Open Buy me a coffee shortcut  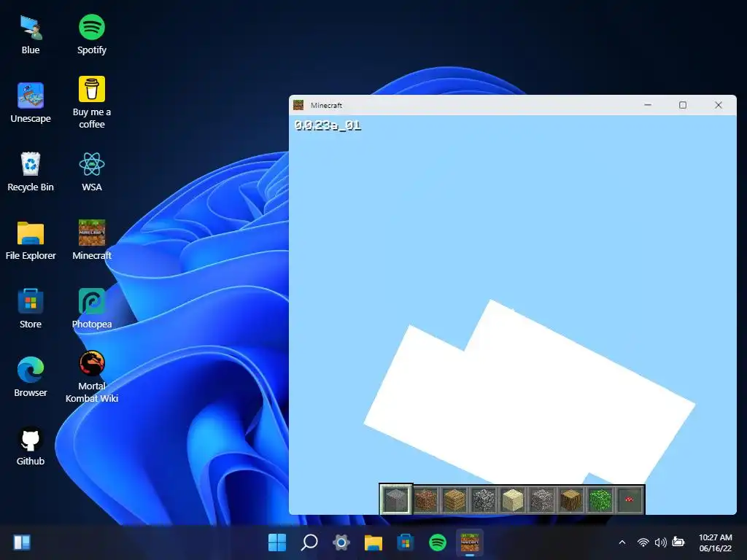pyautogui.click(x=91, y=102)
